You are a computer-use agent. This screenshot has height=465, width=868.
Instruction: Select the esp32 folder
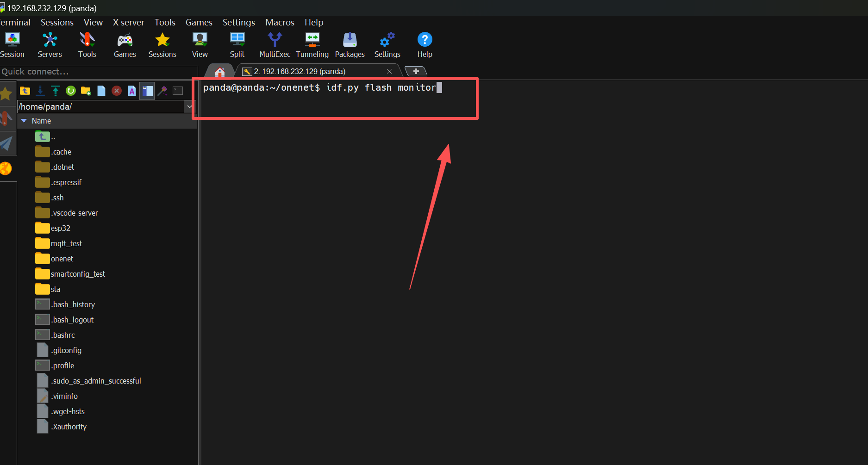[53, 228]
